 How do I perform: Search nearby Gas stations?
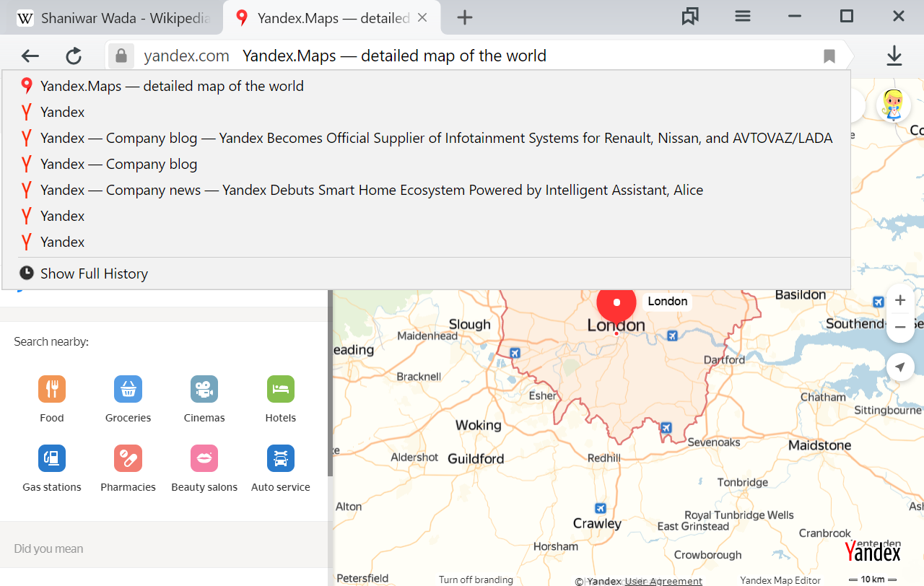click(x=52, y=468)
